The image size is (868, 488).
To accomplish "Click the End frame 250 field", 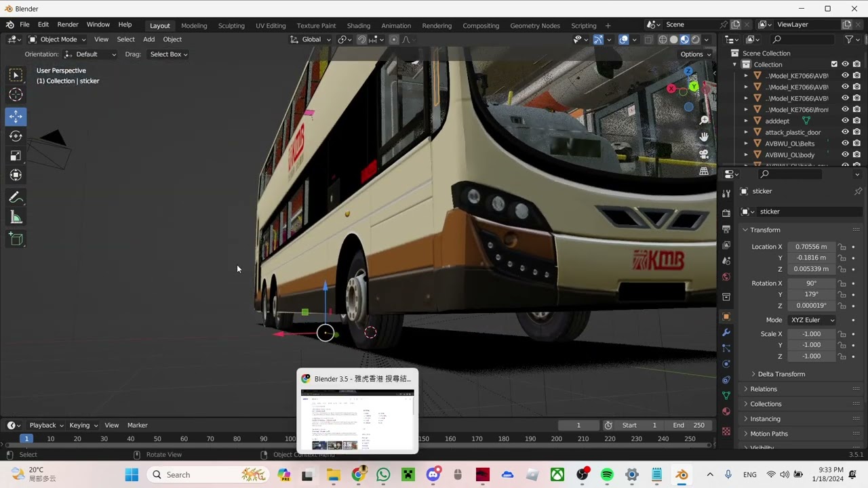I will [688, 425].
